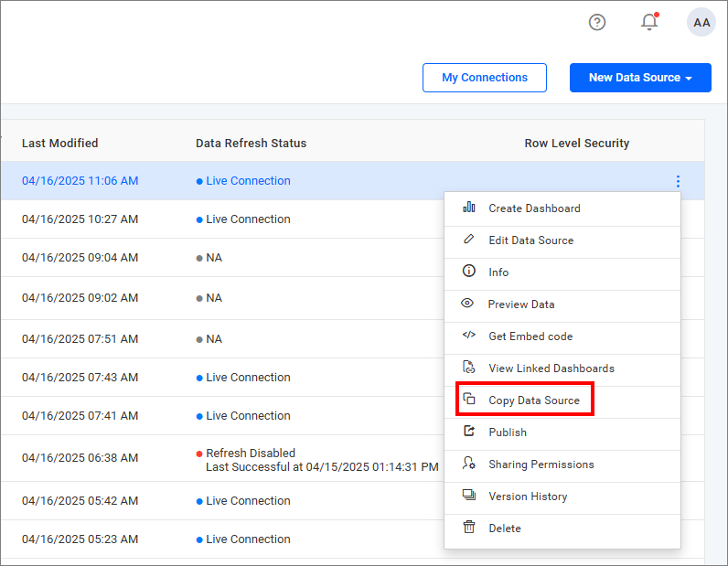
Task: Click the Info circle icon
Action: click(469, 271)
